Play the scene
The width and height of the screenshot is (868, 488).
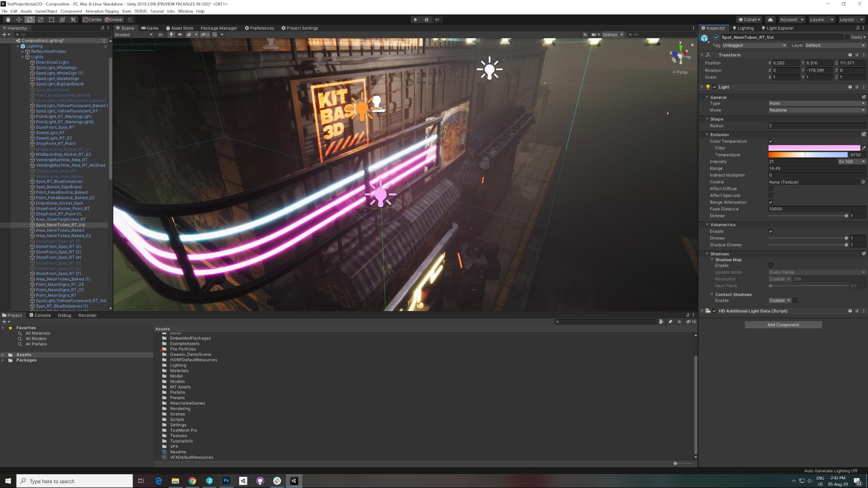pos(416,20)
